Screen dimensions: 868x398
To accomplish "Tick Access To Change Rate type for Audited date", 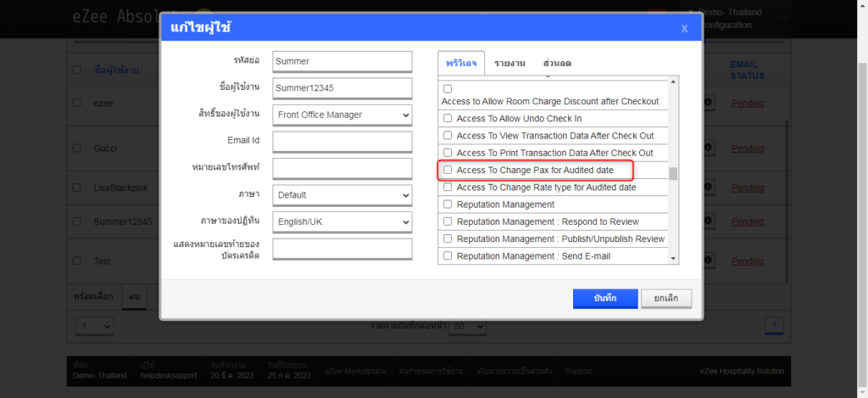I will pos(448,188).
